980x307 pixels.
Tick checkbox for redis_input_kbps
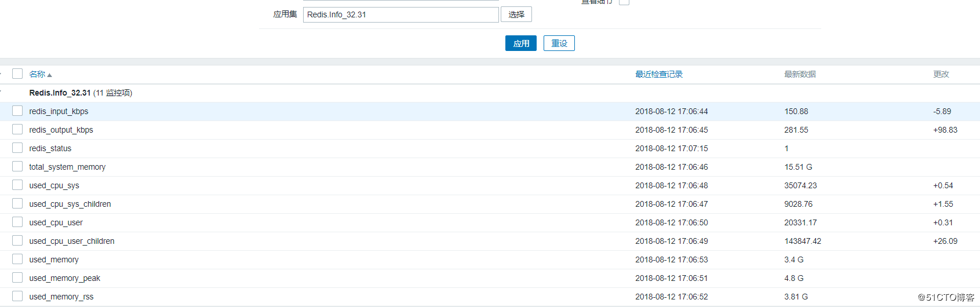17,111
